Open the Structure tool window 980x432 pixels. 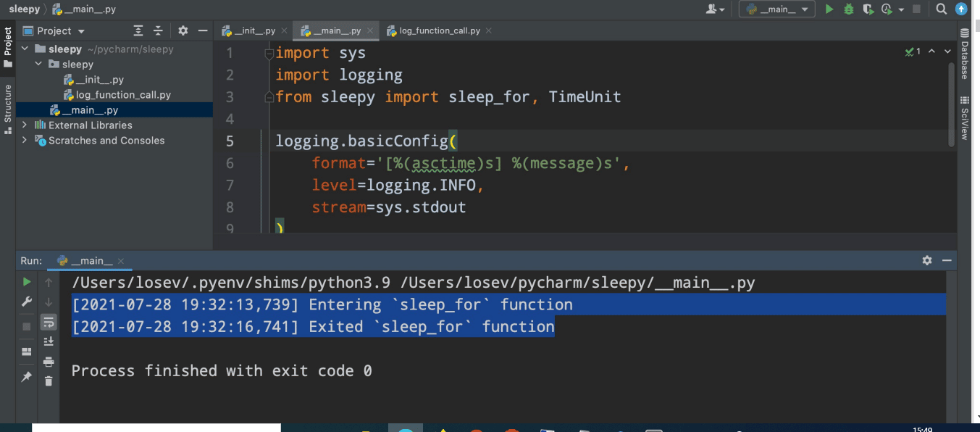(x=8, y=109)
